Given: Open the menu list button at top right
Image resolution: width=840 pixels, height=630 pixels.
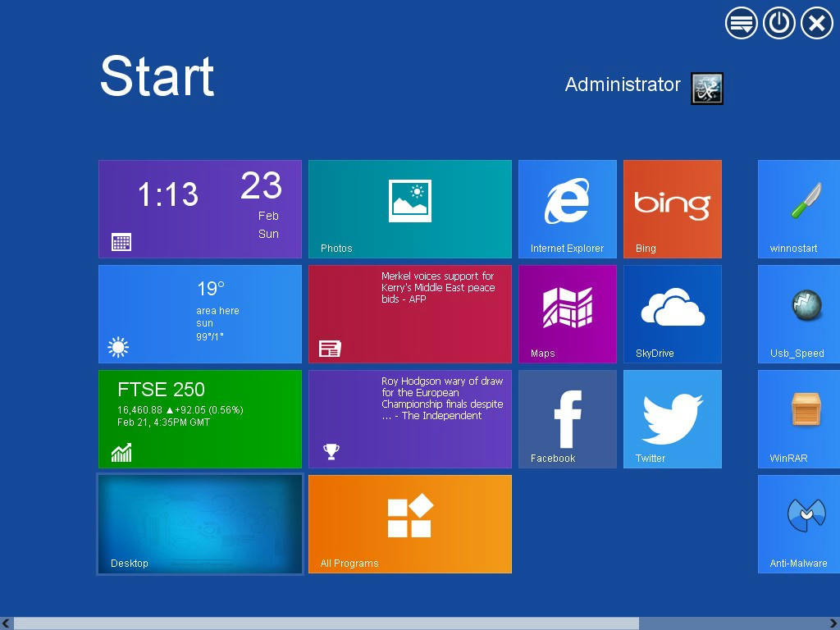Looking at the screenshot, I should pos(741,23).
